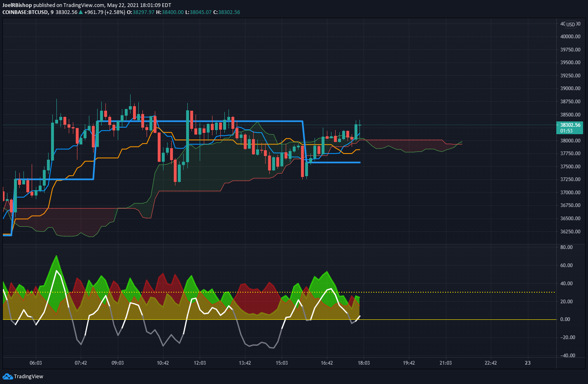The image size is (588, 384).
Task: Click the 0.00 oscillator axis label
Action: [x=565, y=319]
